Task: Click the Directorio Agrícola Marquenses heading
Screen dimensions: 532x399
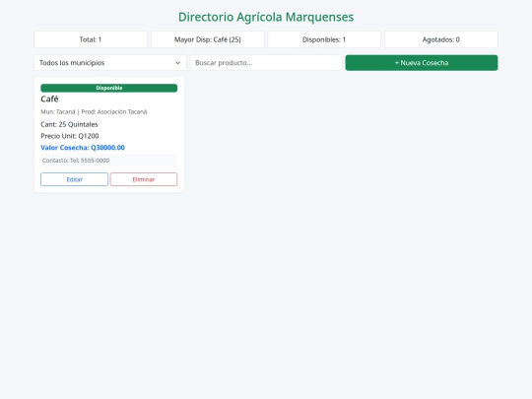Action: [x=266, y=17]
